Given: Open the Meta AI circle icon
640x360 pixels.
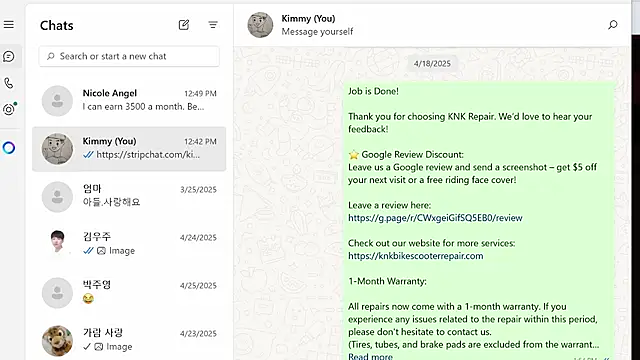Looking at the screenshot, I should pyautogui.click(x=9, y=148).
